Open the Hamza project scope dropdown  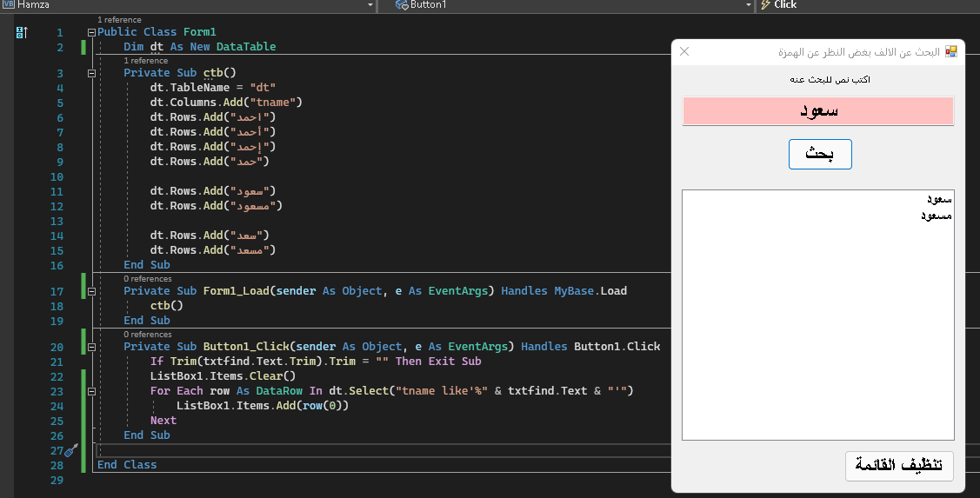(370, 5)
